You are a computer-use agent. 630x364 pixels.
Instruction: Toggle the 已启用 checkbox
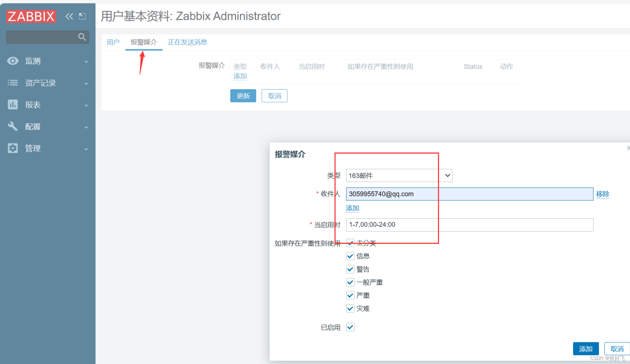click(350, 327)
